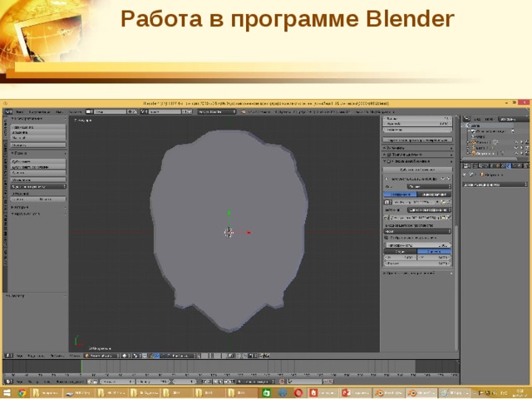The image size is (532, 399).
Task: Click the open image folder icon in datablock row
Action: pyautogui.click(x=443, y=202)
